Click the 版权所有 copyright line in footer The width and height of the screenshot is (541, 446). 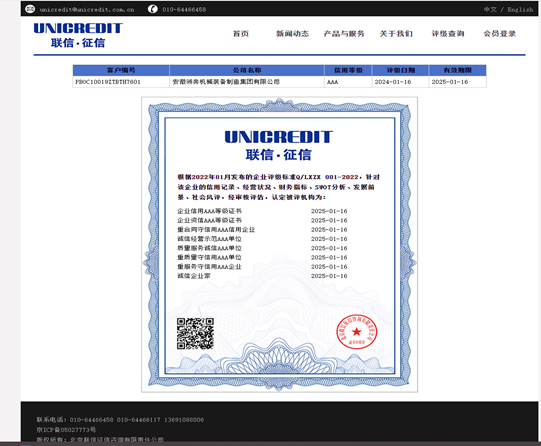[x=100, y=439]
